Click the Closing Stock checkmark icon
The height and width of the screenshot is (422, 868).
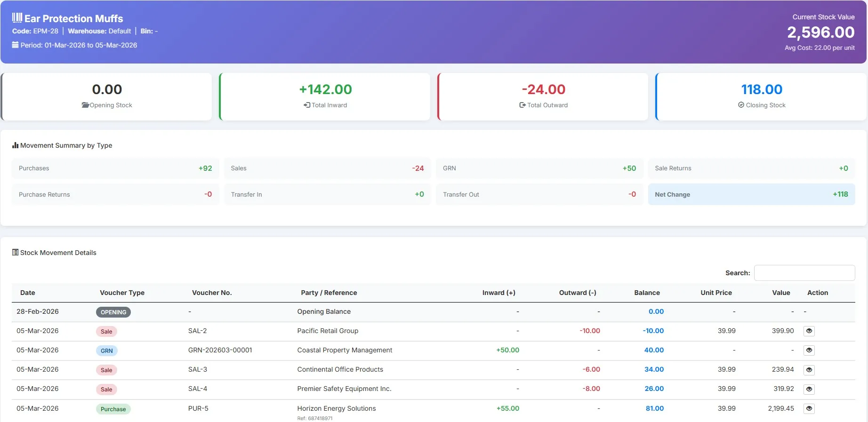(x=741, y=105)
